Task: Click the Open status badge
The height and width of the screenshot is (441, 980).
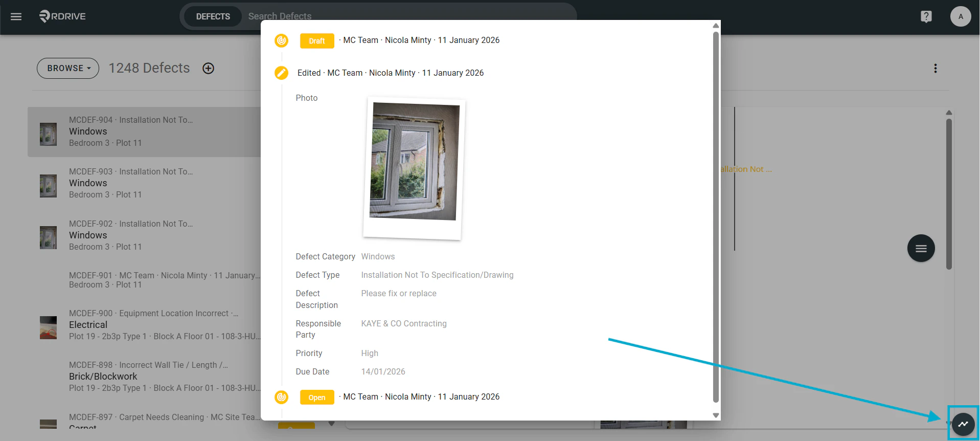Action: pos(317,398)
